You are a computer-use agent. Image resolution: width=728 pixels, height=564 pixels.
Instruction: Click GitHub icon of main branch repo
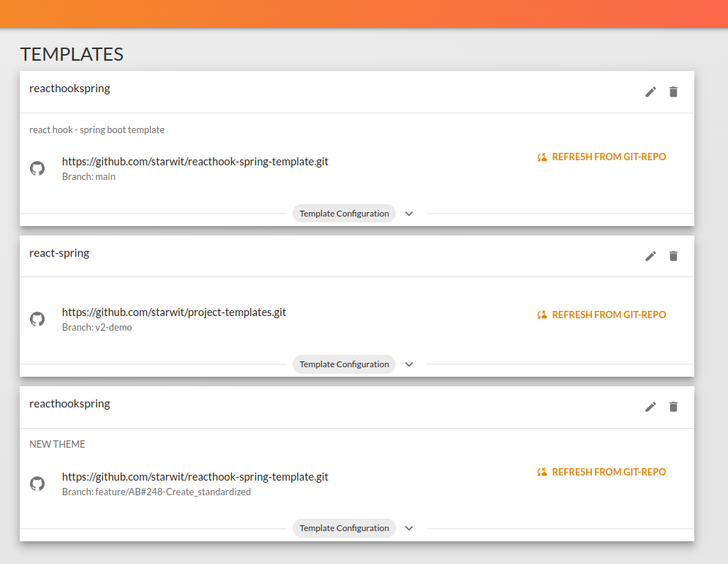click(37, 168)
